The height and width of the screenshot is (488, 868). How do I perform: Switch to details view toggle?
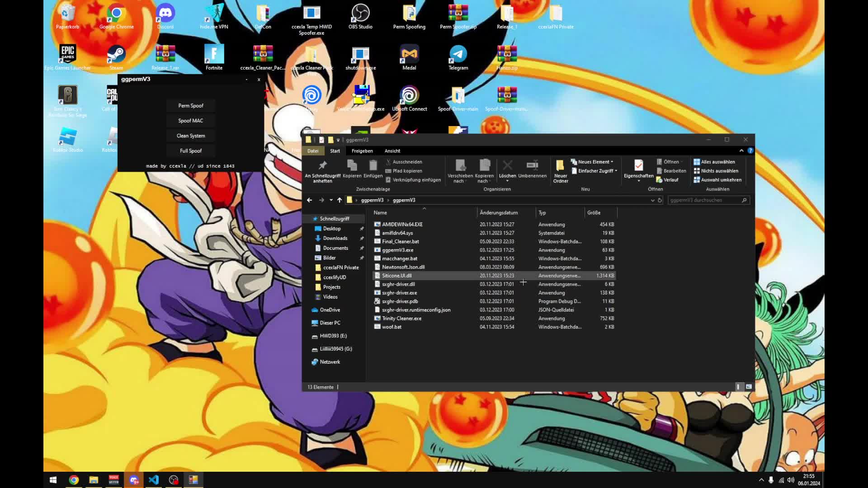[738, 387]
